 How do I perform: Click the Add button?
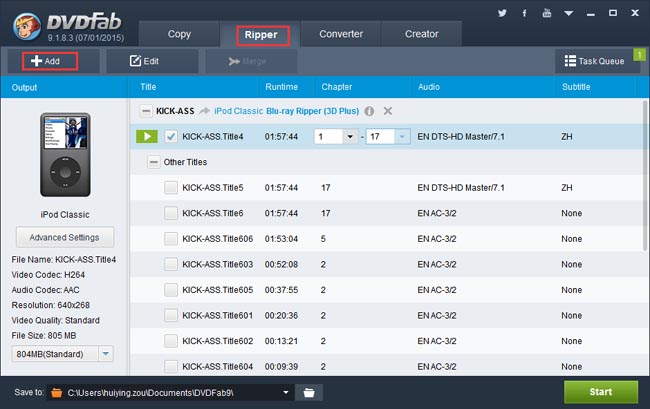pyautogui.click(x=53, y=61)
